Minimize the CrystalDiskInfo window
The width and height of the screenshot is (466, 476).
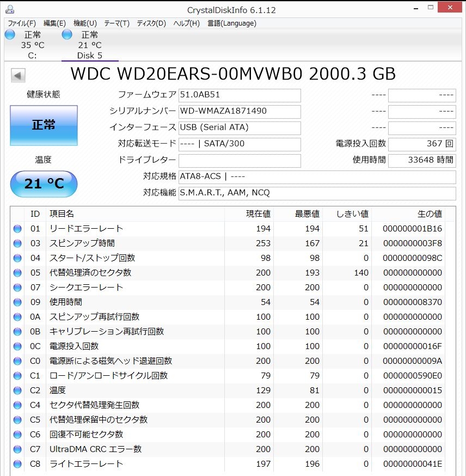(x=416, y=8)
